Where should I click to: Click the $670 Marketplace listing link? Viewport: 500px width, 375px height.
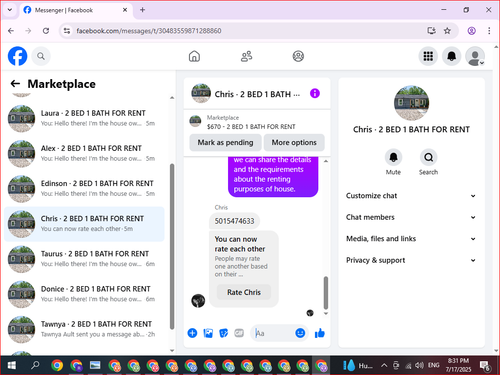[x=251, y=127]
